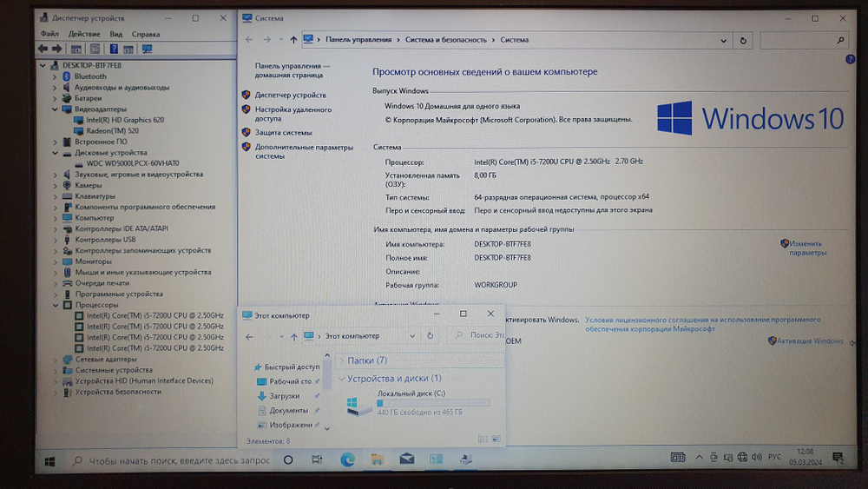Select Bluetooth device category

pyautogui.click(x=90, y=76)
